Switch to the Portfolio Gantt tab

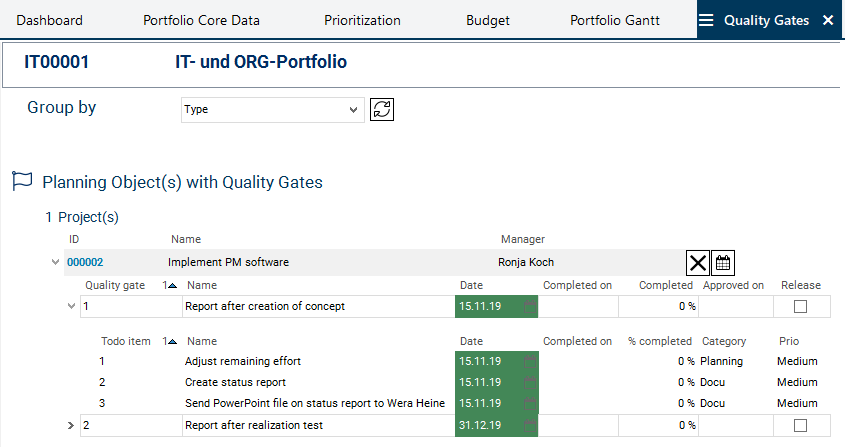(x=614, y=20)
